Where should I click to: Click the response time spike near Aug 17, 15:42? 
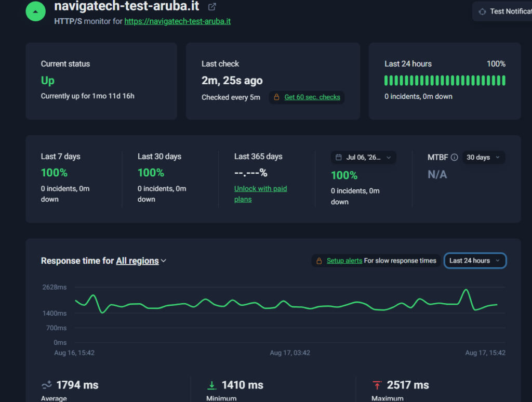(467, 291)
